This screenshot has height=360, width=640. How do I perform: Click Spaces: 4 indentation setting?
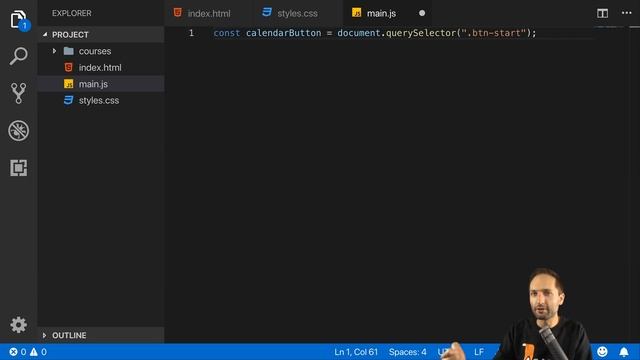[407, 352]
